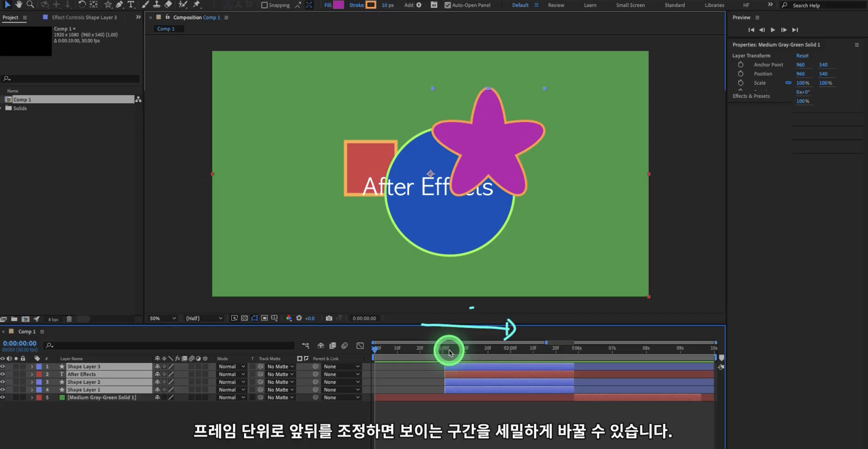Expand Medium Gray-Green Solid 1 layer properties
Viewport: 868px width, 449px height.
[x=32, y=397]
